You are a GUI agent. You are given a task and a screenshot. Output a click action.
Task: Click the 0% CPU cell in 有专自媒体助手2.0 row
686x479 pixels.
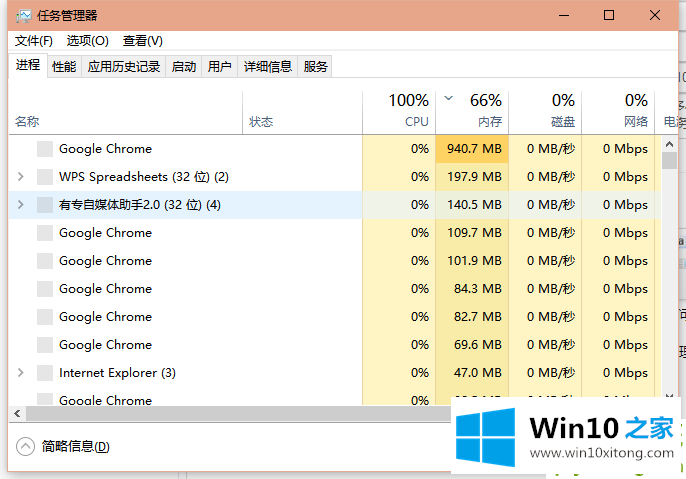coord(399,205)
